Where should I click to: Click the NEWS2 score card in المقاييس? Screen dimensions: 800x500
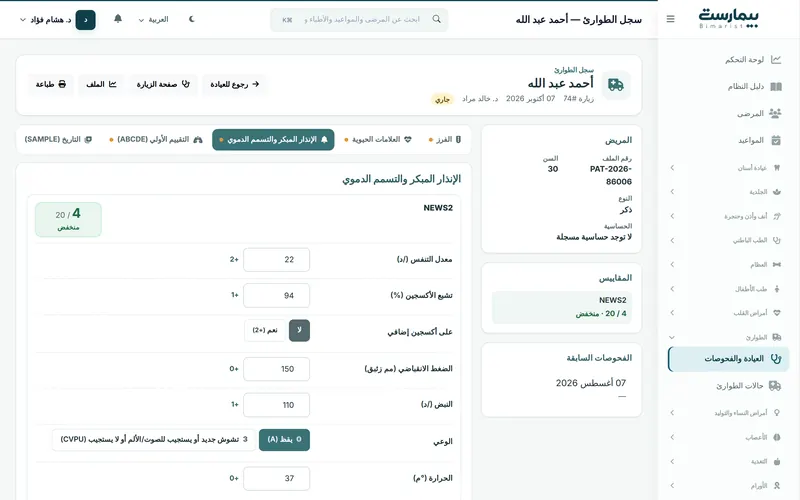point(562,307)
